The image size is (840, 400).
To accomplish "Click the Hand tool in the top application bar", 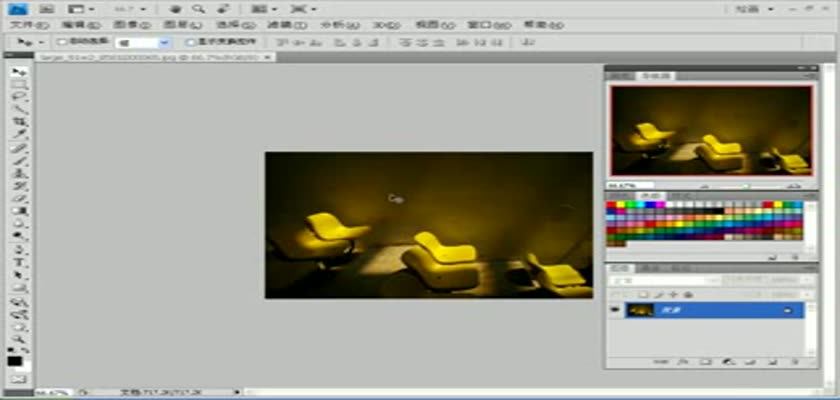I will 175,9.
